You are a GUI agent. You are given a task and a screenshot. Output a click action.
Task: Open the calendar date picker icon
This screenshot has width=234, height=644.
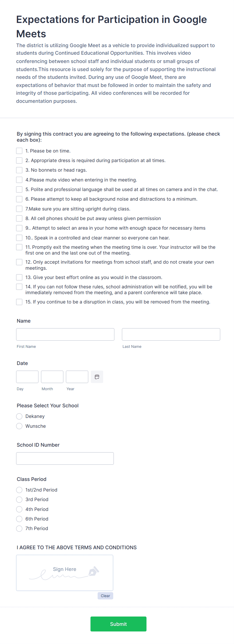[97, 377]
